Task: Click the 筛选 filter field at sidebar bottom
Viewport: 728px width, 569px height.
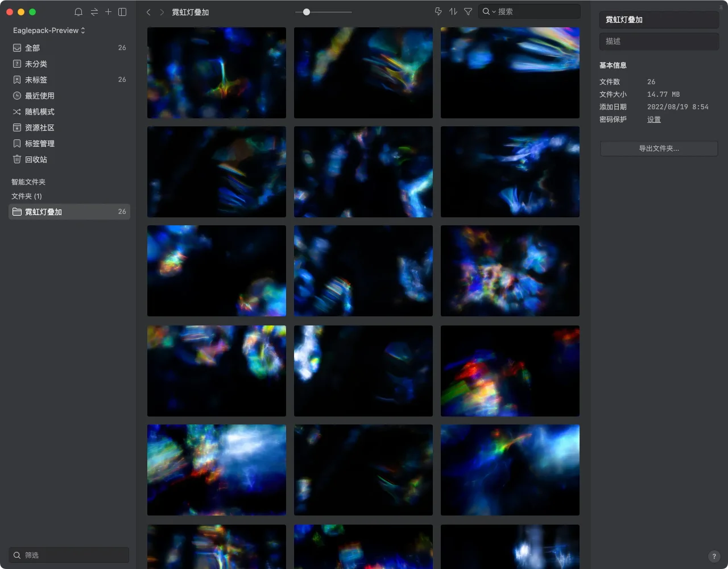Action: coord(69,555)
